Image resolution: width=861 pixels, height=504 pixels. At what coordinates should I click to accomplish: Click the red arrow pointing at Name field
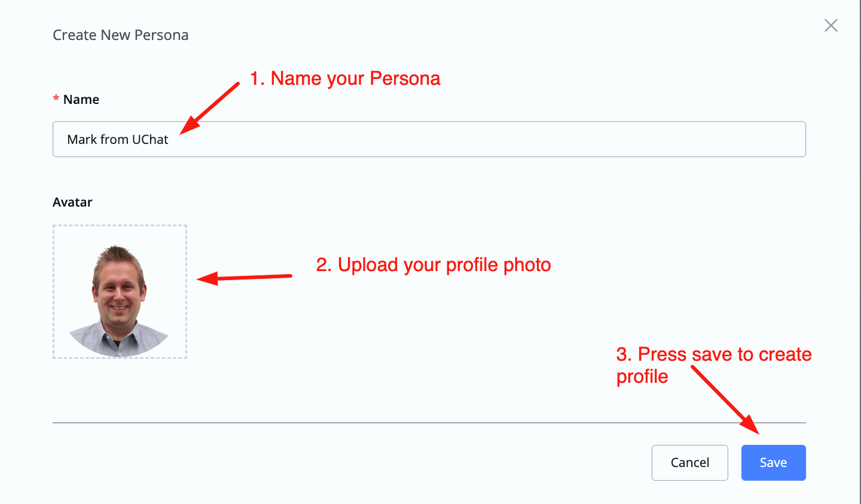[x=210, y=108]
